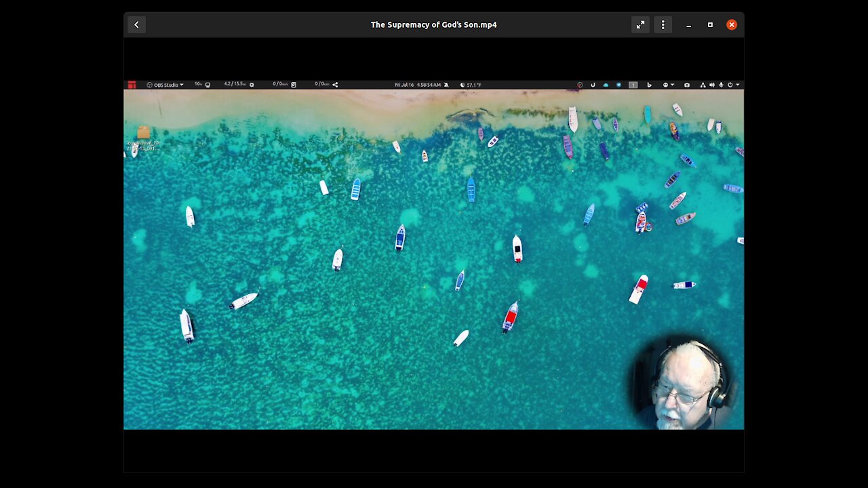Click the blue Telegram-style tray icon
This screenshot has height=488, width=868.
click(618, 85)
